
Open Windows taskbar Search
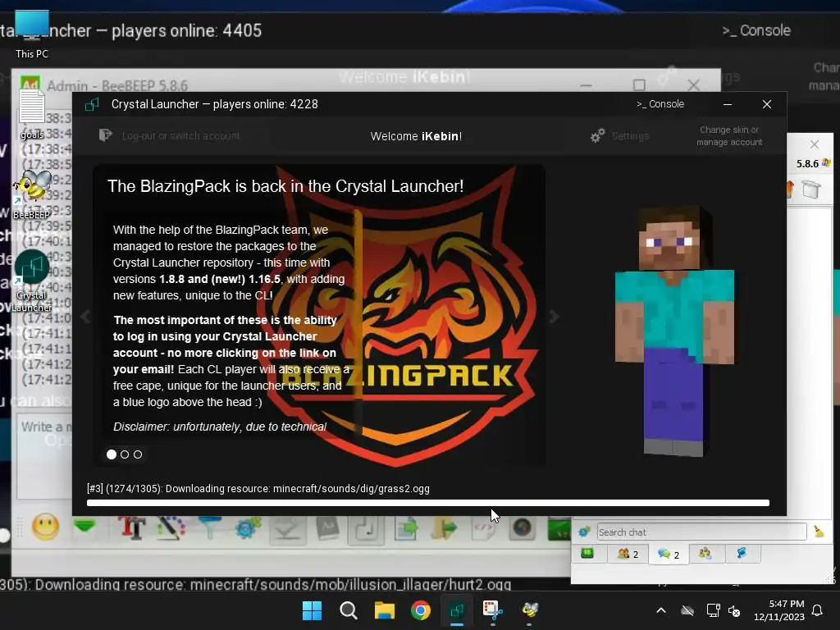pos(348,610)
